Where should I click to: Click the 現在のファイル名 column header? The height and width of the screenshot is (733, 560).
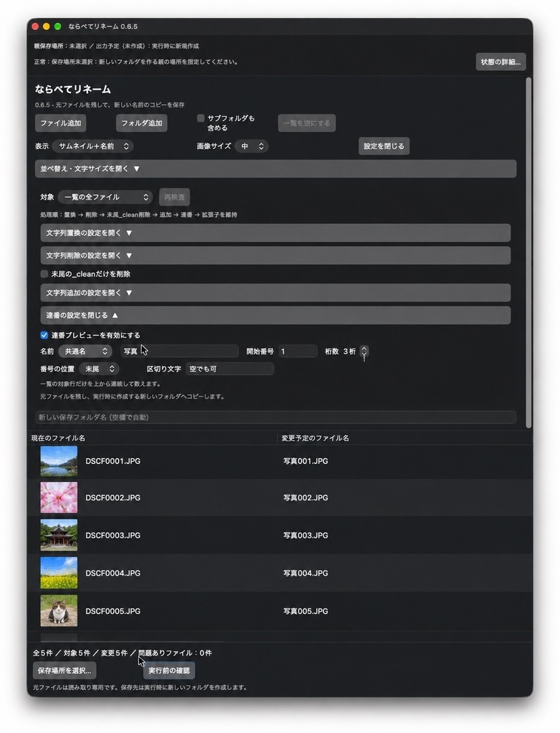point(58,438)
